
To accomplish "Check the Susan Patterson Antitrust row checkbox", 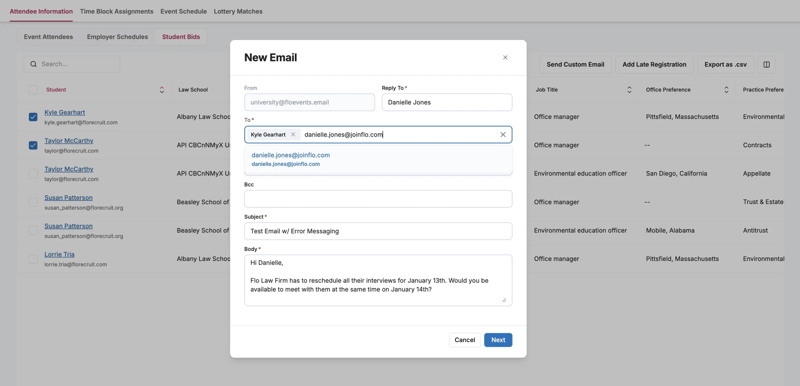I will click(x=33, y=230).
